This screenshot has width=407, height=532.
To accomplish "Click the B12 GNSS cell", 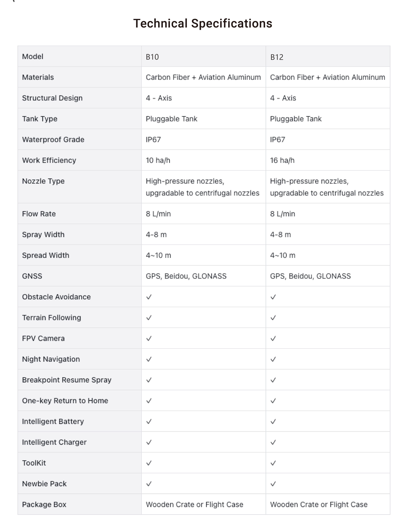I will [310, 276].
